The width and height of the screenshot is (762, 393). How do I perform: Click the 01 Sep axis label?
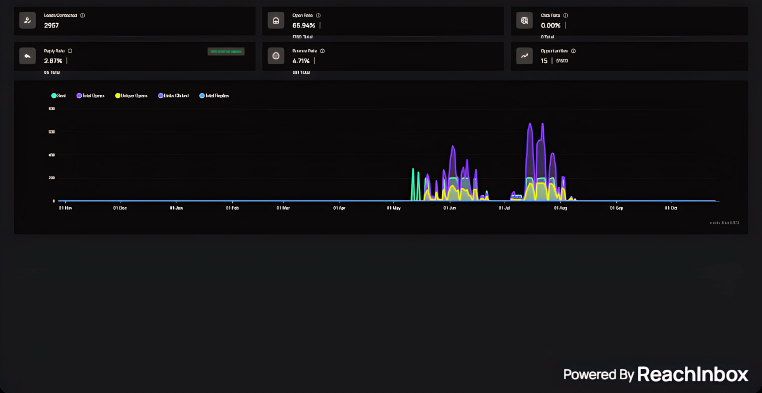click(616, 208)
